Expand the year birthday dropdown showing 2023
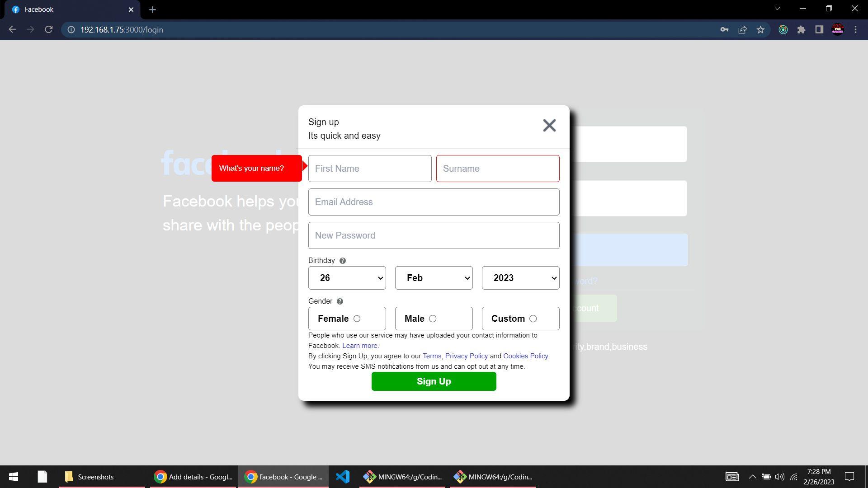Screen dimensions: 868x488 [x=520, y=278]
